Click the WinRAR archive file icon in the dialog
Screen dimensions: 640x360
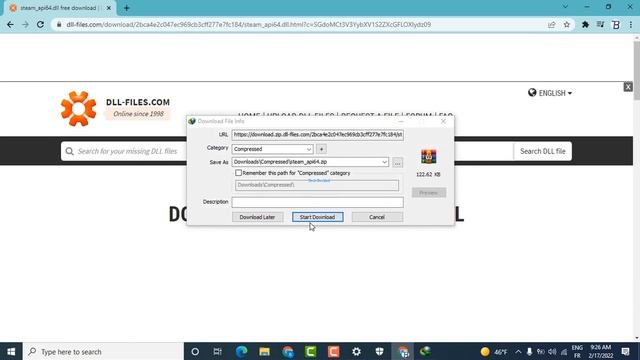coord(429,156)
